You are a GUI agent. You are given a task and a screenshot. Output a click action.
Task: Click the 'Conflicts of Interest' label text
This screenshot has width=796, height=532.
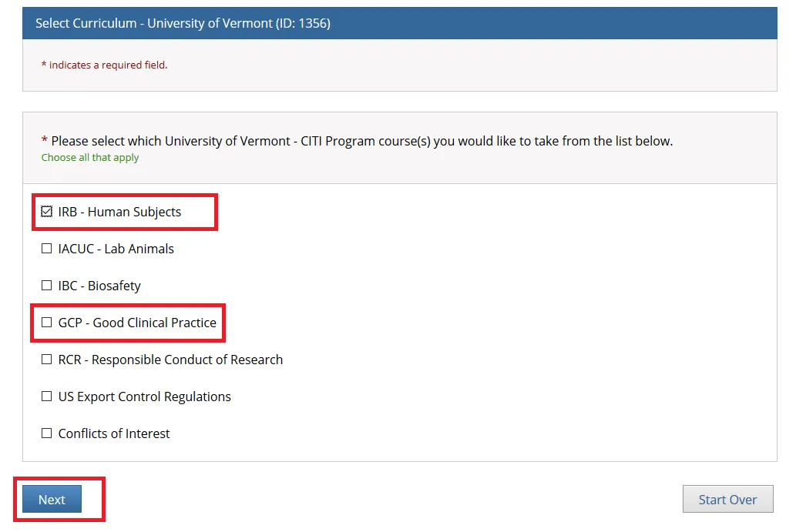click(114, 433)
